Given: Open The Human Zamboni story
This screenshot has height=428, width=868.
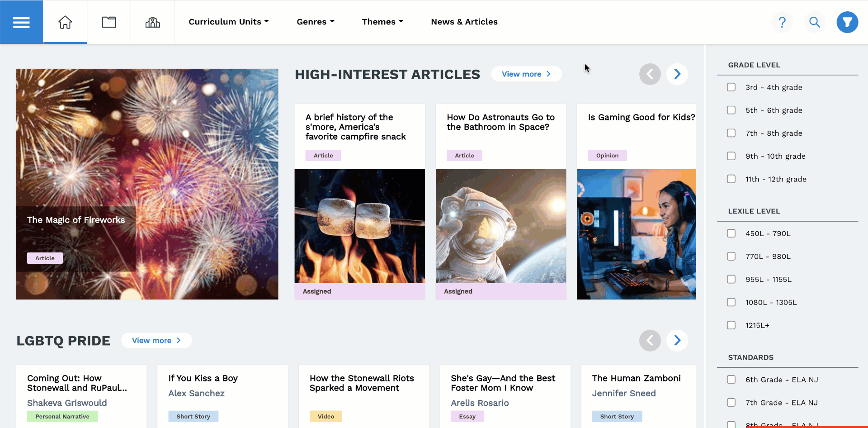Looking at the screenshot, I should 637,378.
